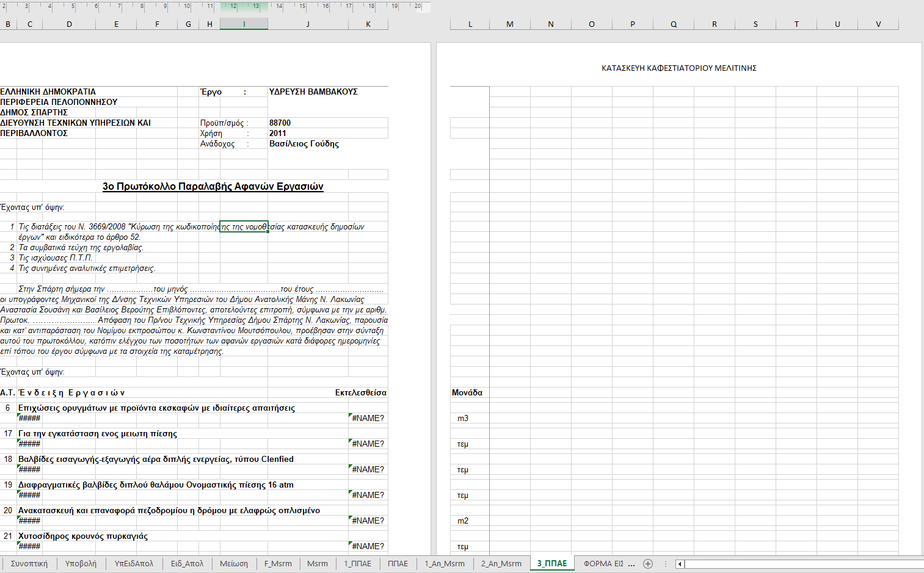
Task: Click the tab bar splitter handle
Action: [666, 564]
